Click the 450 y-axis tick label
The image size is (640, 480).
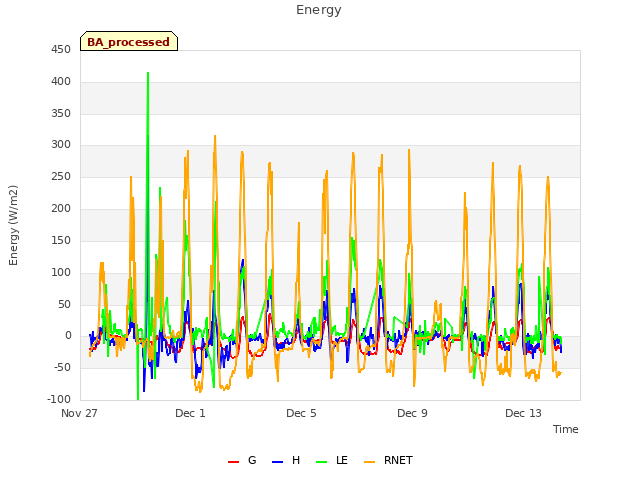pyautogui.click(x=61, y=50)
